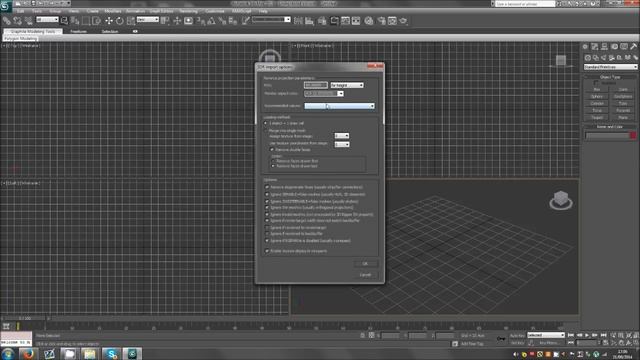Switch to the Freeform ribbon tab
The width and height of the screenshot is (640, 360).
point(78,31)
